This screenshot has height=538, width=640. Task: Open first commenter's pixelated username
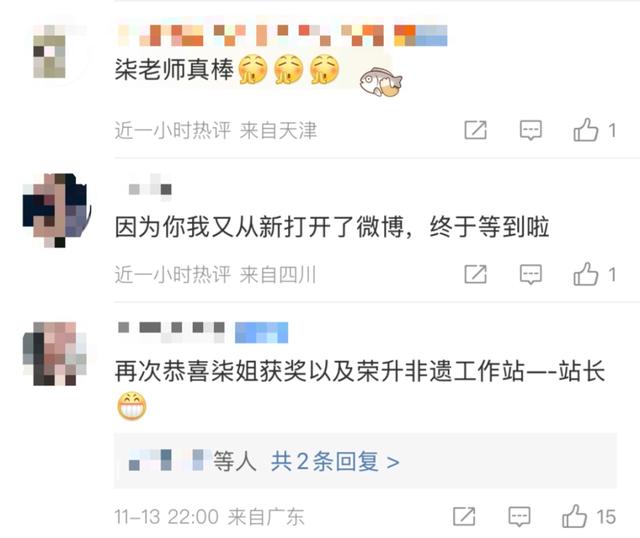click(x=250, y=35)
